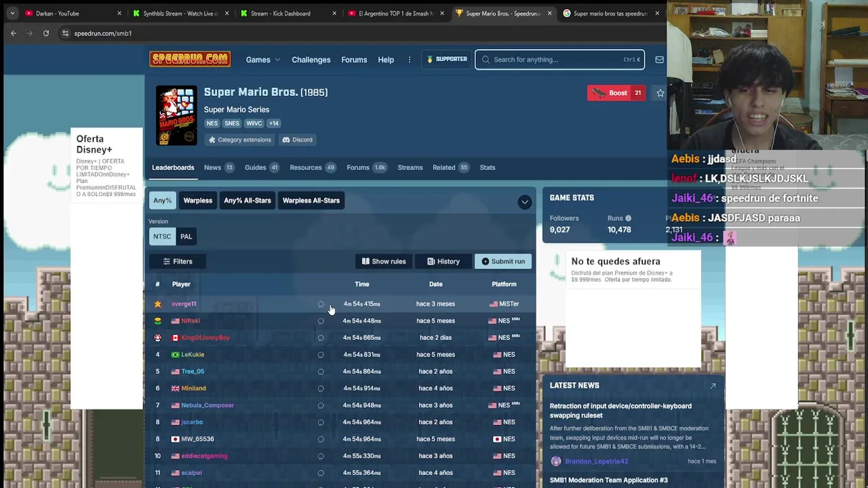
Task: Open player averge11's profile
Action: [184, 304]
